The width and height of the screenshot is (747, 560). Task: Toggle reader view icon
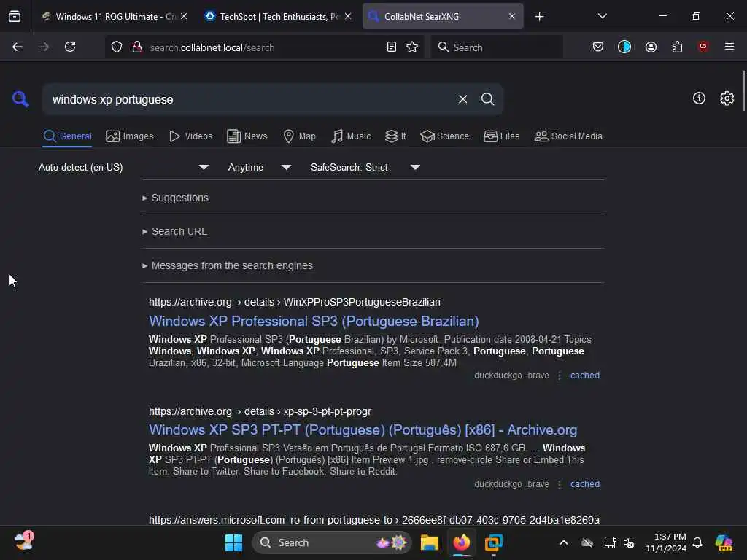click(392, 47)
